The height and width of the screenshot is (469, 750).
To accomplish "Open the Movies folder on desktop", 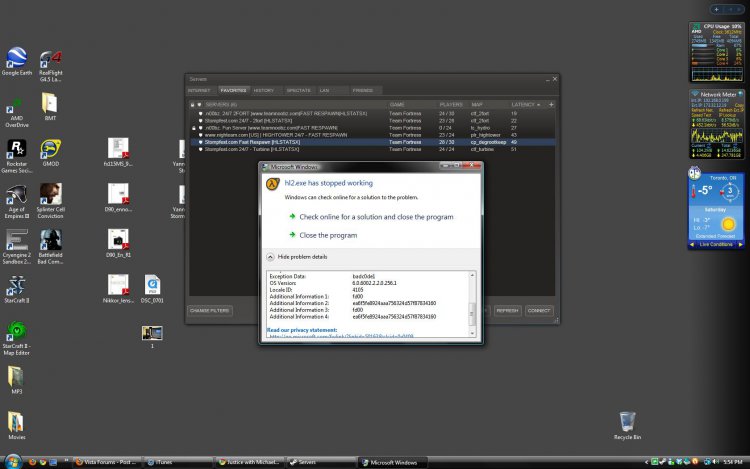I will [16, 425].
